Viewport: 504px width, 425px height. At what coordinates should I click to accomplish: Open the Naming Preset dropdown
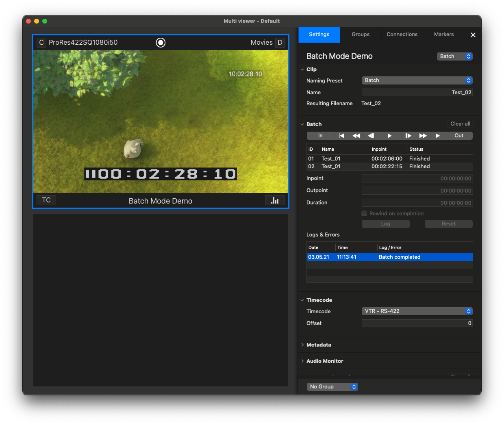click(417, 80)
